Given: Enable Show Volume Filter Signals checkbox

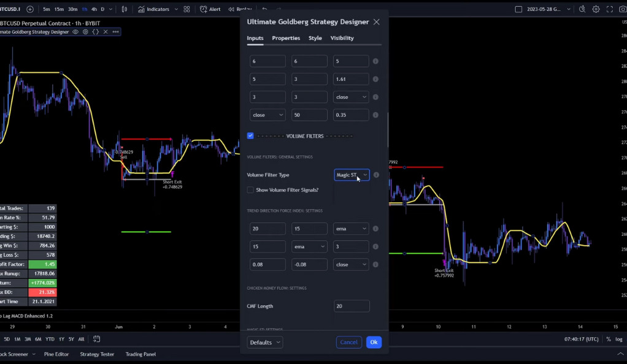Looking at the screenshot, I should 250,190.
